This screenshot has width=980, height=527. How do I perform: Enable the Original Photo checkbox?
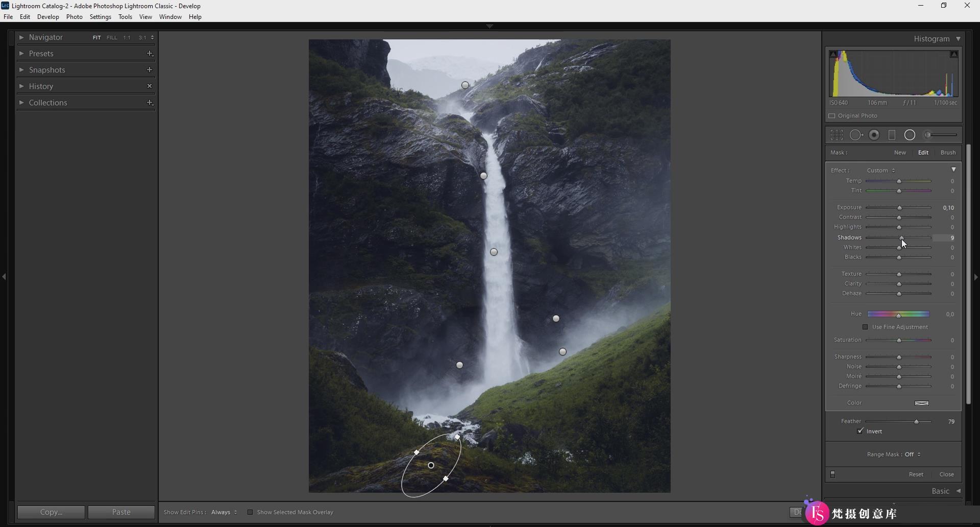click(832, 116)
